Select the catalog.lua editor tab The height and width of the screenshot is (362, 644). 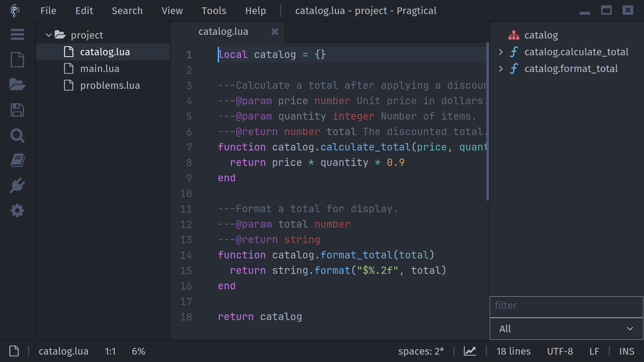coord(228,32)
